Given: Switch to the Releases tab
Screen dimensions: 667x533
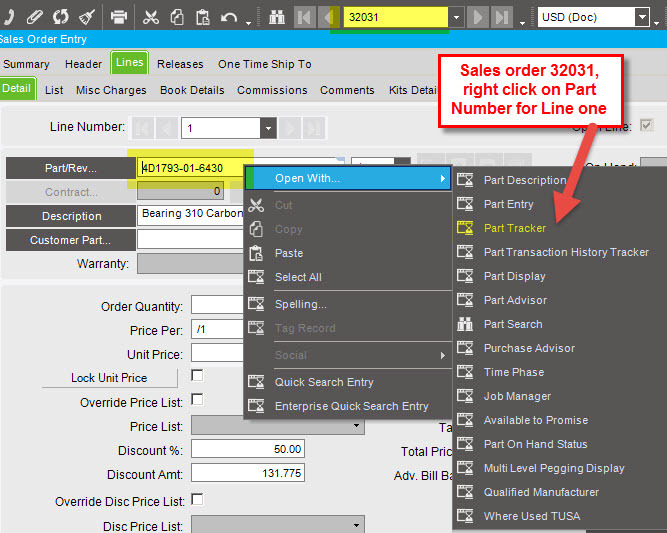Looking at the screenshot, I should click(180, 64).
